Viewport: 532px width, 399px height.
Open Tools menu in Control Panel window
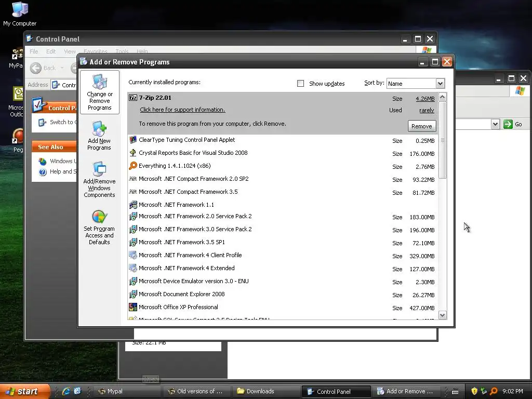pyautogui.click(x=122, y=51)
